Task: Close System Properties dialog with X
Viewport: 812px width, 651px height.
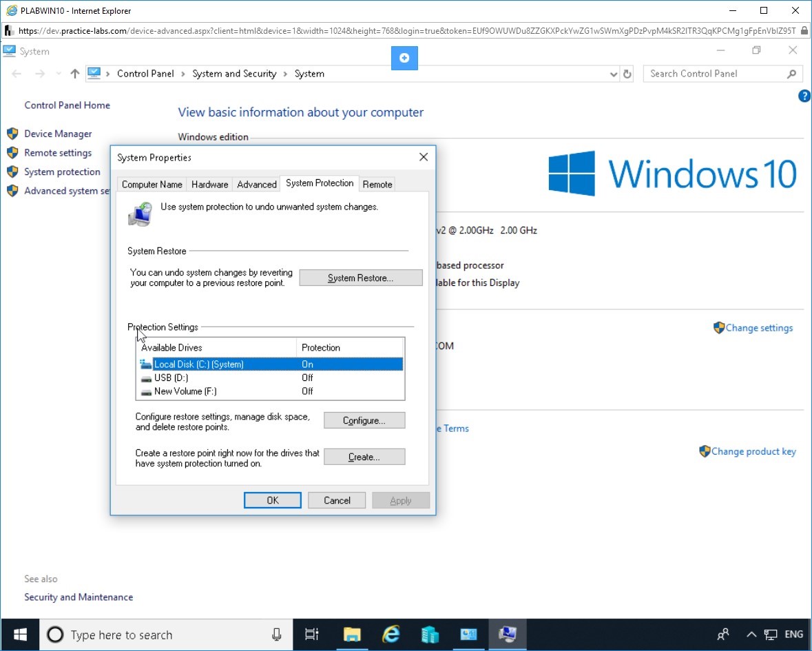Action: [423, 157]
